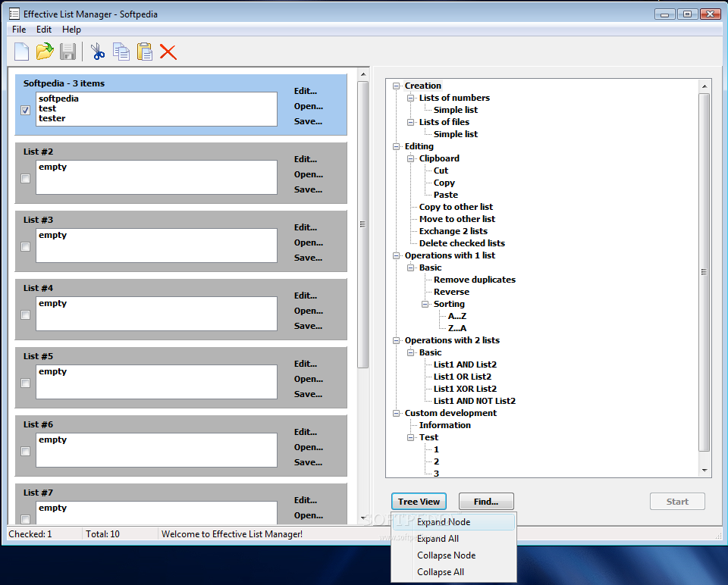Click the Paste clipboard icon
Viewport: 728px width, 585px height.
click(144, 52)
